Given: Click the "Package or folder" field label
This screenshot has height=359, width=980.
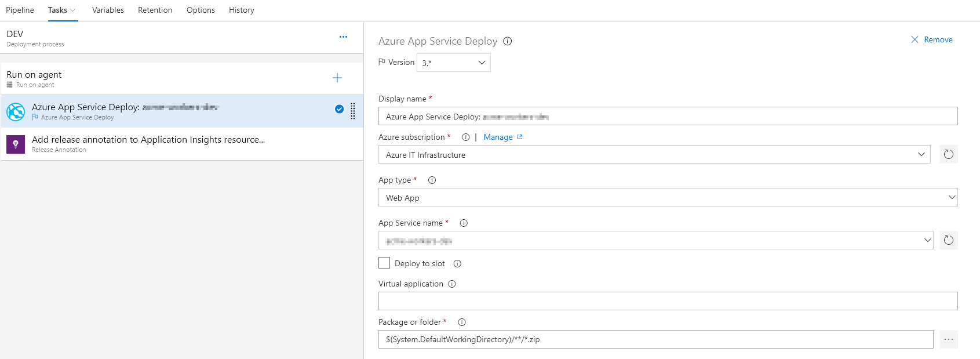Looking at the screenshot, I should point(410,322).
